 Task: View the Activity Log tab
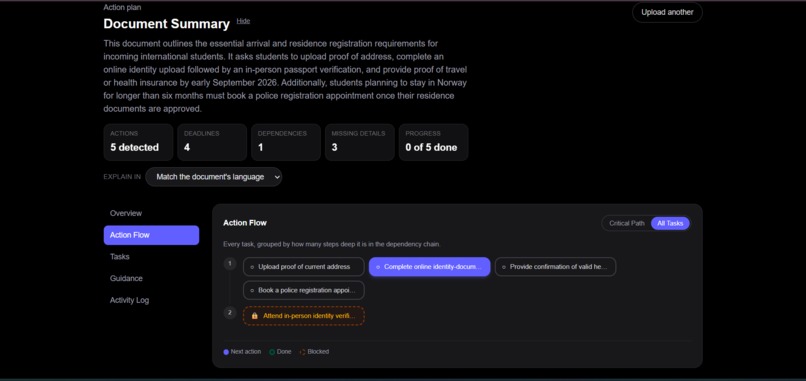click(x=151, y=300)
